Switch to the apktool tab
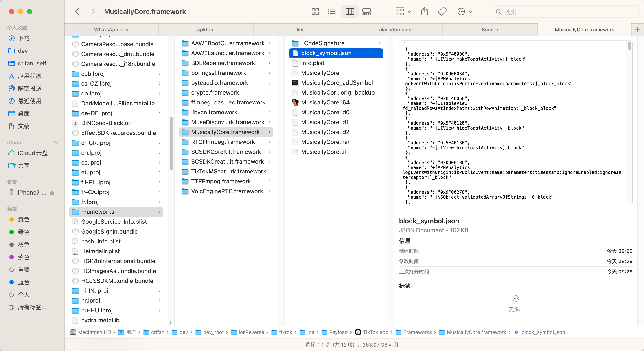The height and width of the screenshot is (351, 644). 206,30
